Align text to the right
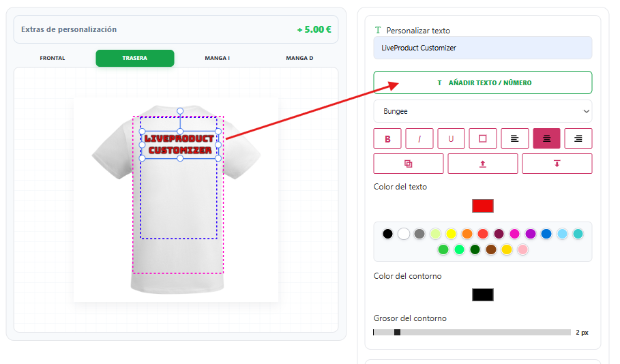Screen dimensions: 620x364 click(578, 139)
